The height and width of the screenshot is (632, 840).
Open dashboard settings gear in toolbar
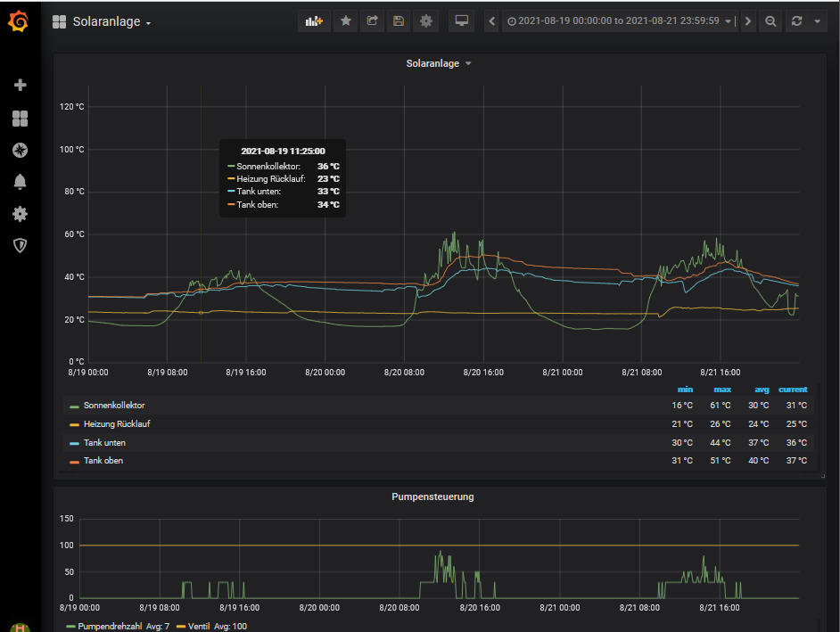pyautogui.click(x=426, y=21)
